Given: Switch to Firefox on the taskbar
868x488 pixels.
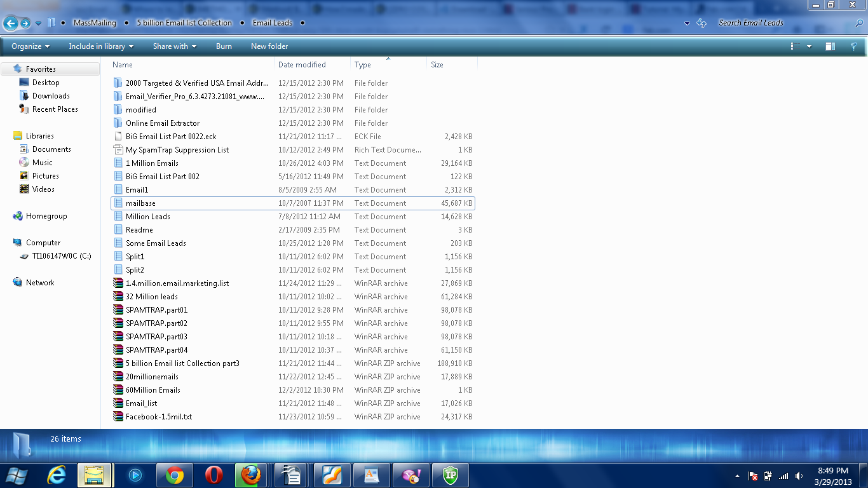Looking at the screenshot, I should pos(252,475).
